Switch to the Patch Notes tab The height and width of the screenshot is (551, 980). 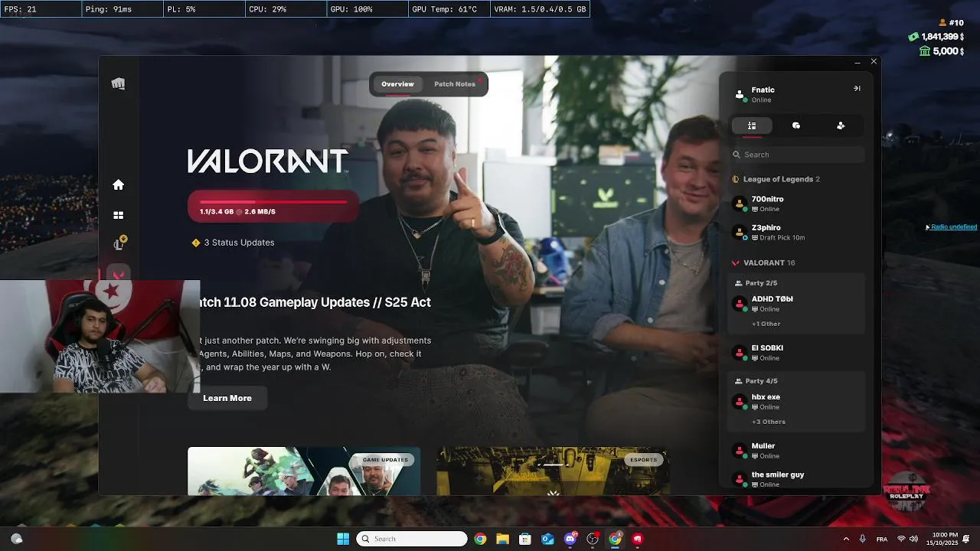pos(455,84)
